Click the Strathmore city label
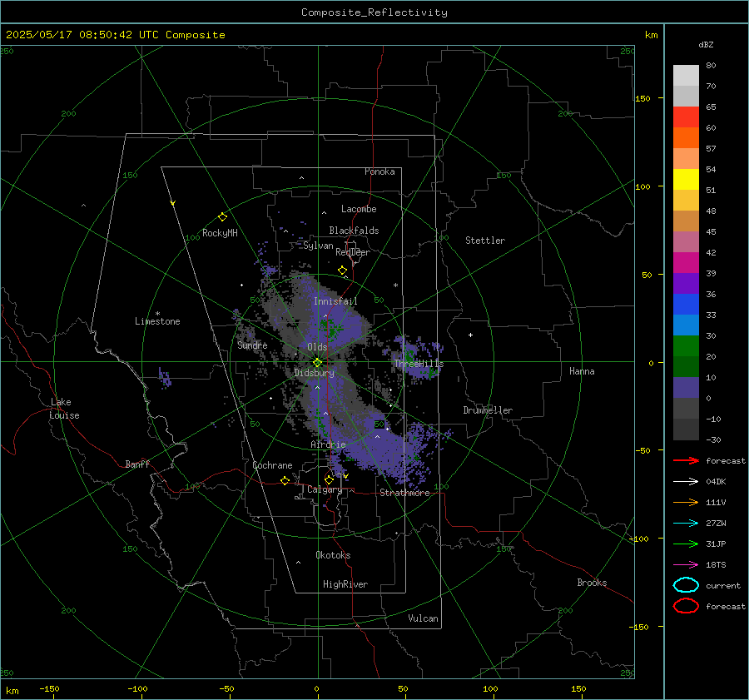749x700 pixels. point(404,493)
